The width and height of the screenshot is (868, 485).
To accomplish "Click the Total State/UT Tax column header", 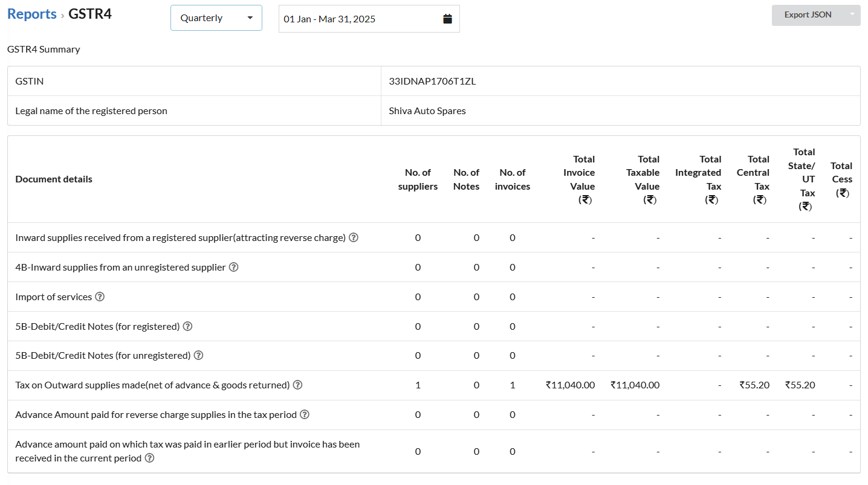I will [x=802, y=179].
